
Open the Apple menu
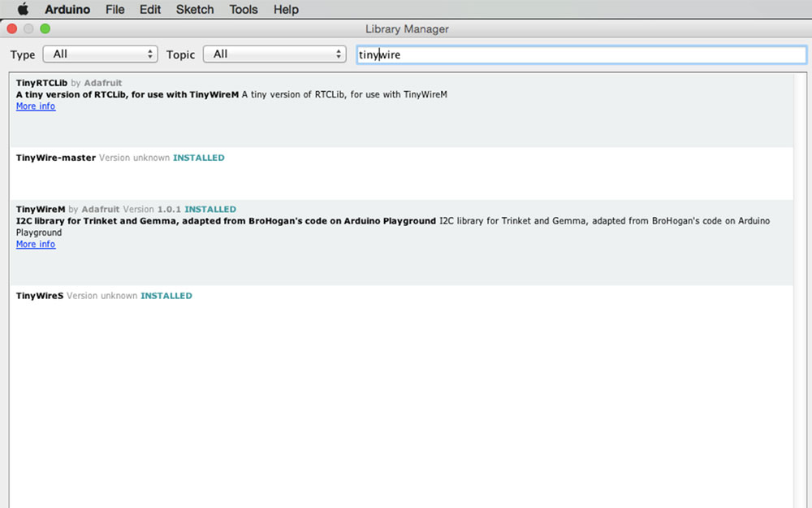24,9
